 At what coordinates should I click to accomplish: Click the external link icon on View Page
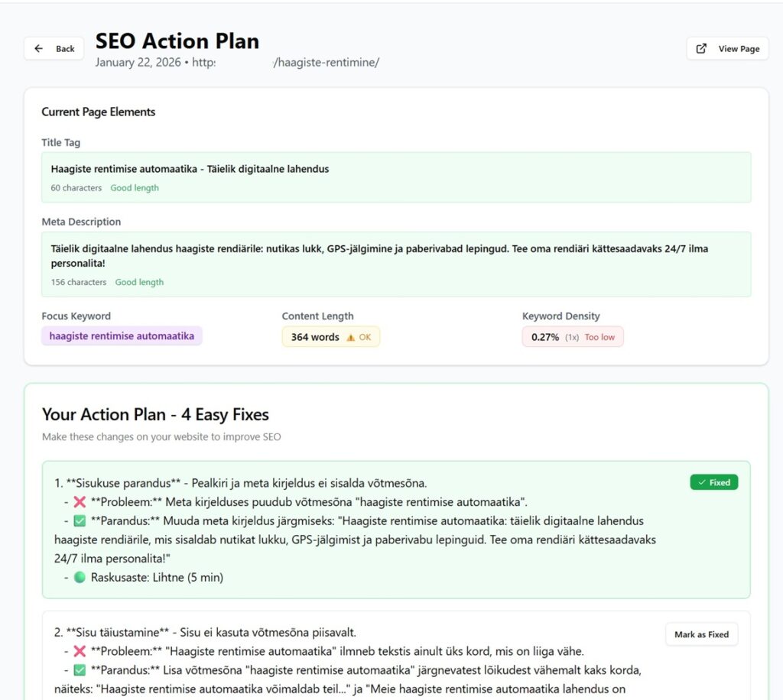700,48
